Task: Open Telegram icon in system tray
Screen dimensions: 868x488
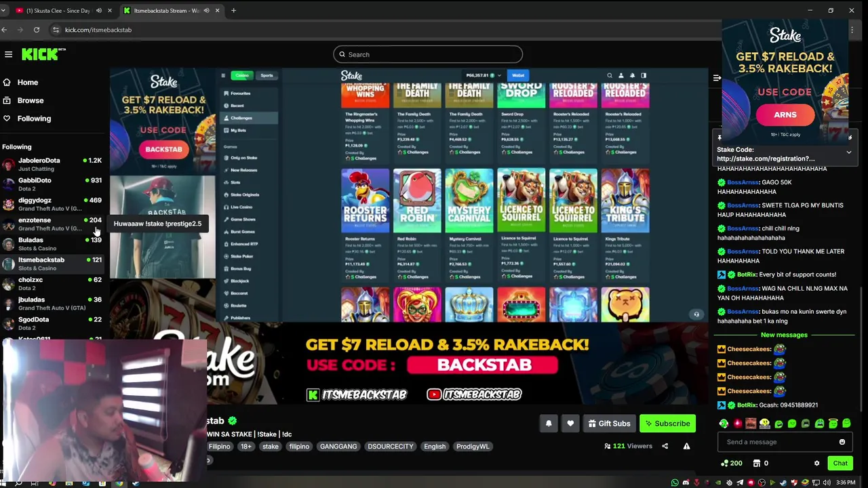Action: (740, 483)
